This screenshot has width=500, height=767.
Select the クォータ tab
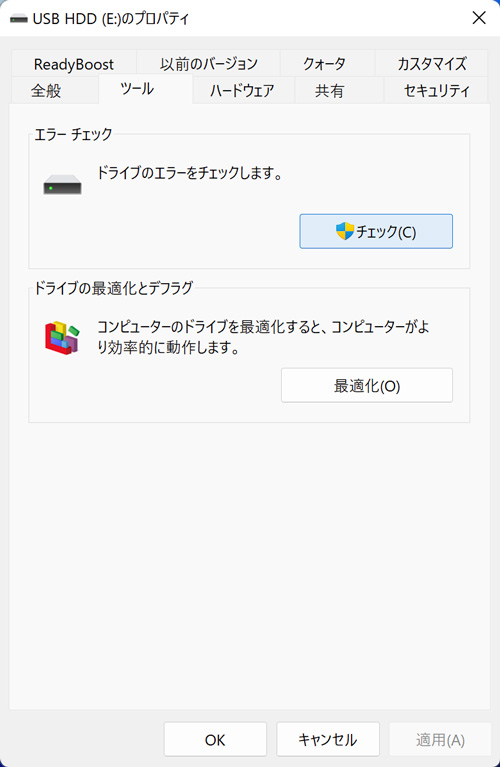click(324, 64)
